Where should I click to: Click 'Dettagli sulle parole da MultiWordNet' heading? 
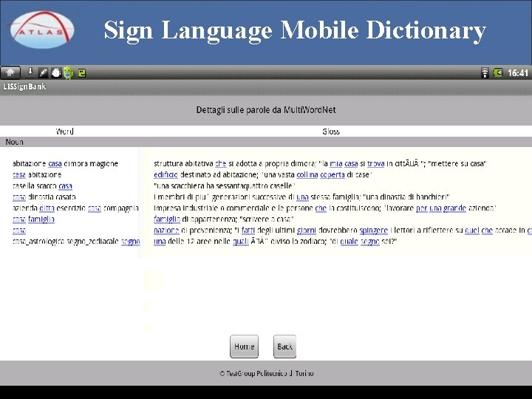266,110
